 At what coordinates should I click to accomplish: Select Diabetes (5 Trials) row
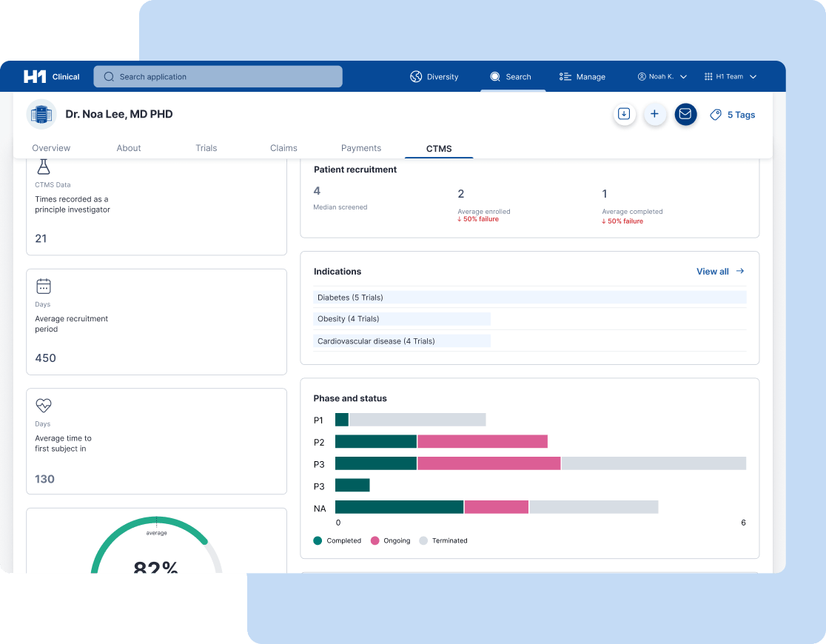pos(530,298)
